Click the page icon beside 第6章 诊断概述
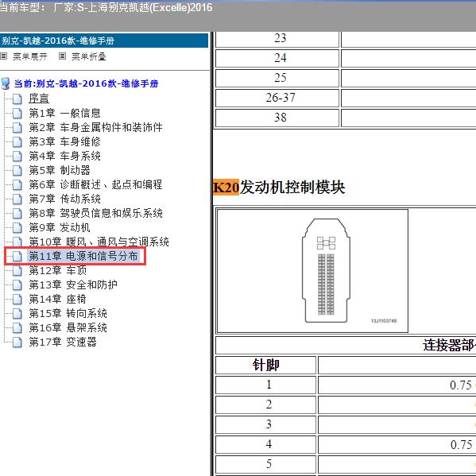 17,184
